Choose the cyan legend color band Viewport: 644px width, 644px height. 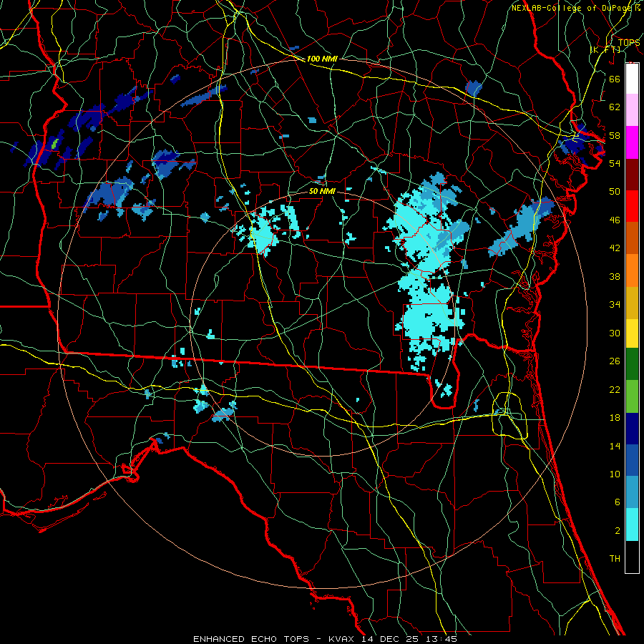[x=632, y=525]
